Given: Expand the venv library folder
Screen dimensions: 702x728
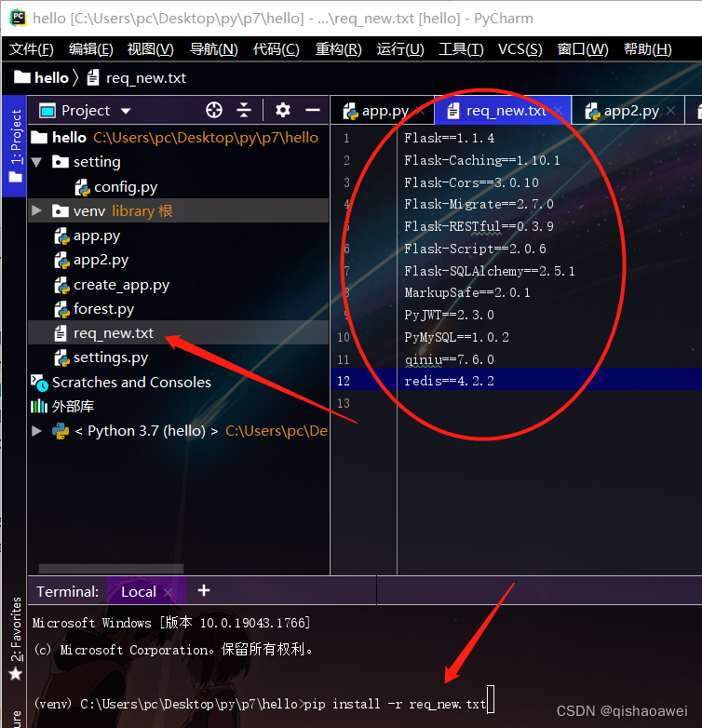Looking at the screenshot, I should [x=36, y=210].
